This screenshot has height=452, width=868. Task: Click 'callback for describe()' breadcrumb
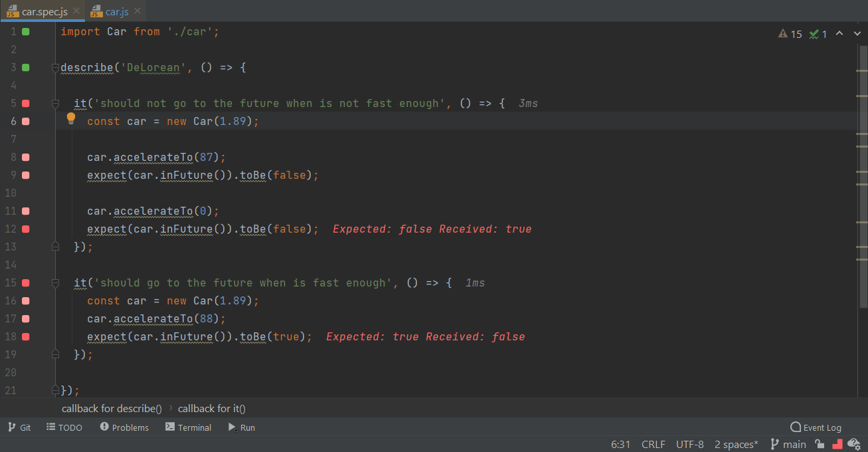pos(112,408)
